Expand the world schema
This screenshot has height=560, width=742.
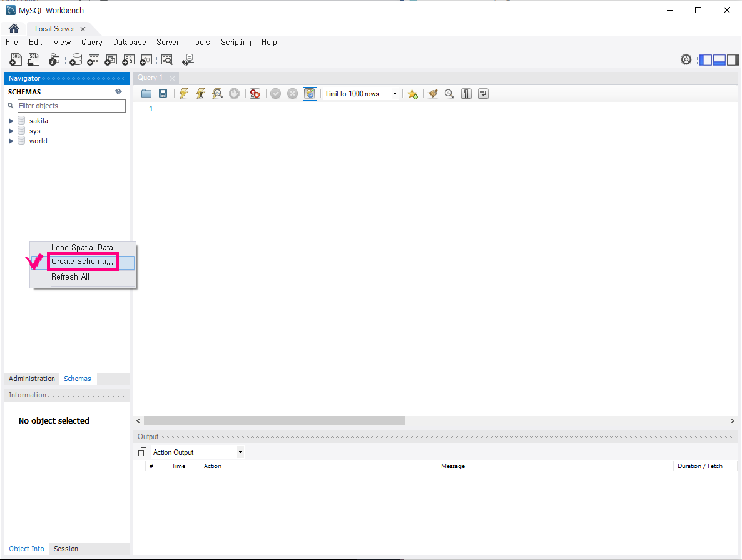pyautogui.click(x=11, y=141)
